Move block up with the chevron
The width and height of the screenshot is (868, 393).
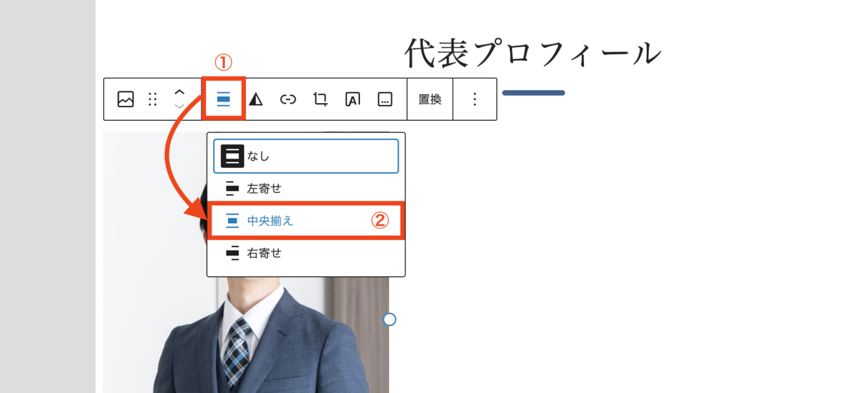click(179, 92)
